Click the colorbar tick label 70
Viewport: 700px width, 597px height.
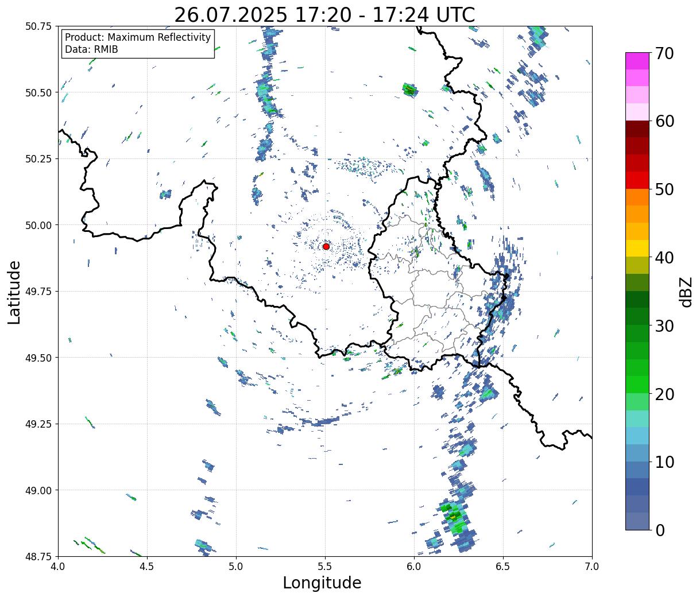pyautogui.click(x=664, y=53)
